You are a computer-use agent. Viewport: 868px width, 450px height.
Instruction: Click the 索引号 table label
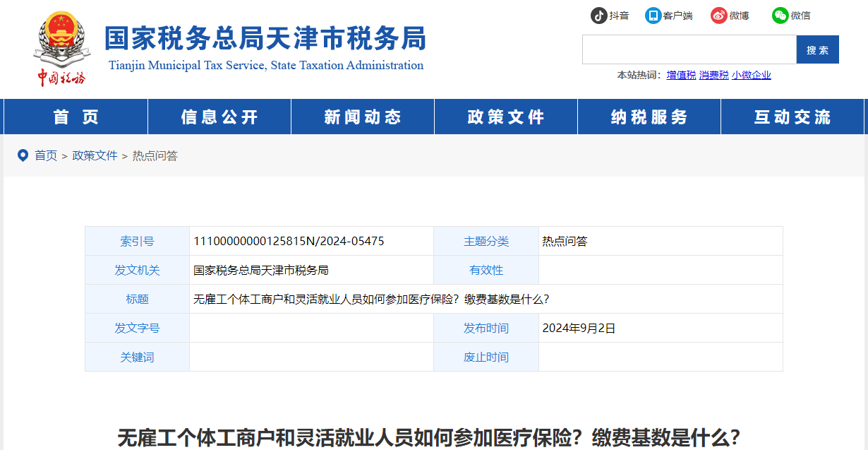coord(137,241)
